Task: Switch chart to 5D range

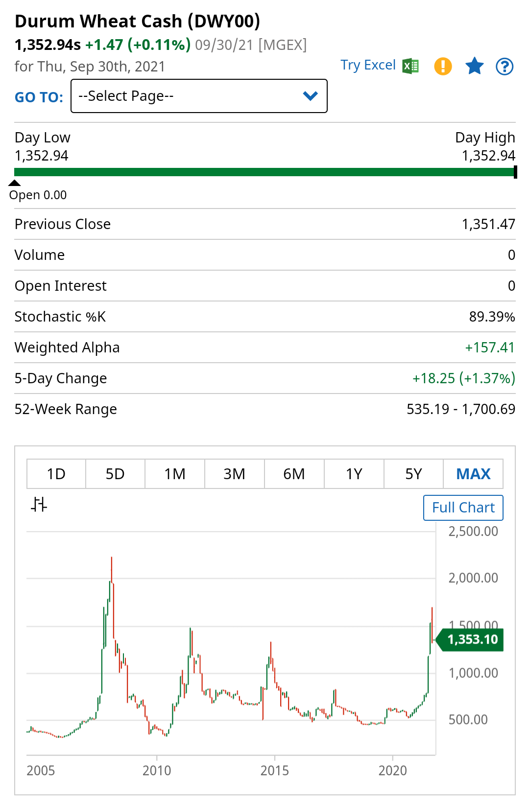Action: pos(116,474)
